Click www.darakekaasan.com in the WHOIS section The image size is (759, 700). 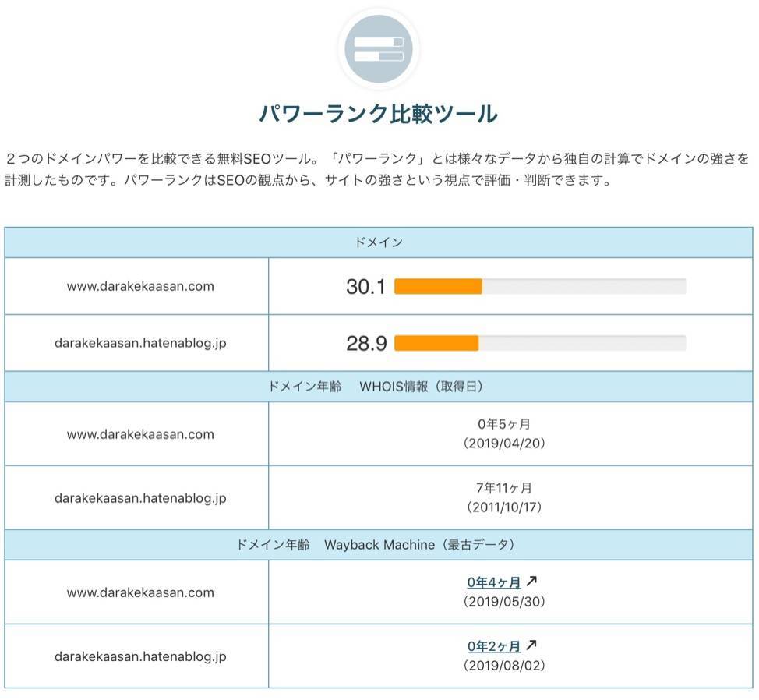[x=140, y=434]
